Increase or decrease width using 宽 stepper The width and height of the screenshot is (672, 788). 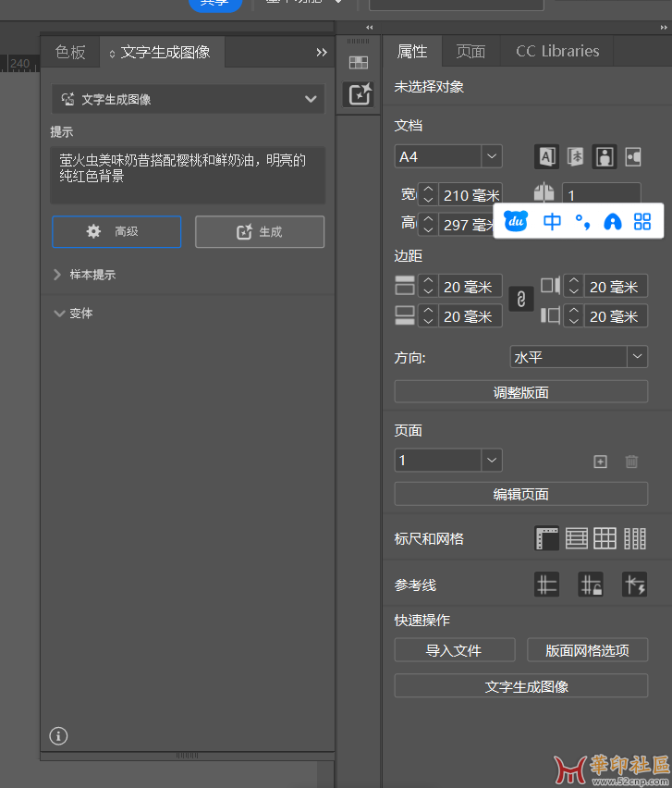428,194
